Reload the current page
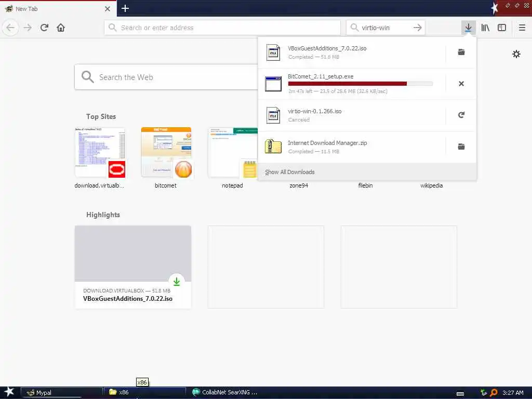This screenshot has height=399, width=532. click(44, 28)
